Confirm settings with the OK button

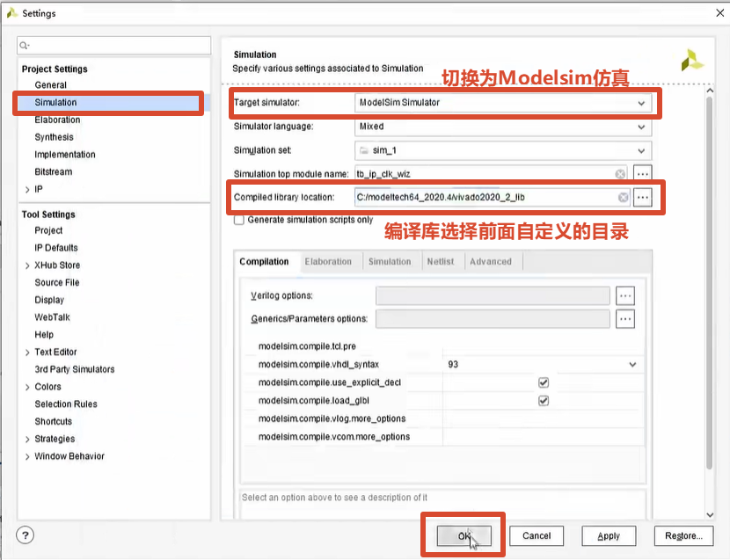tap(464, 535)
